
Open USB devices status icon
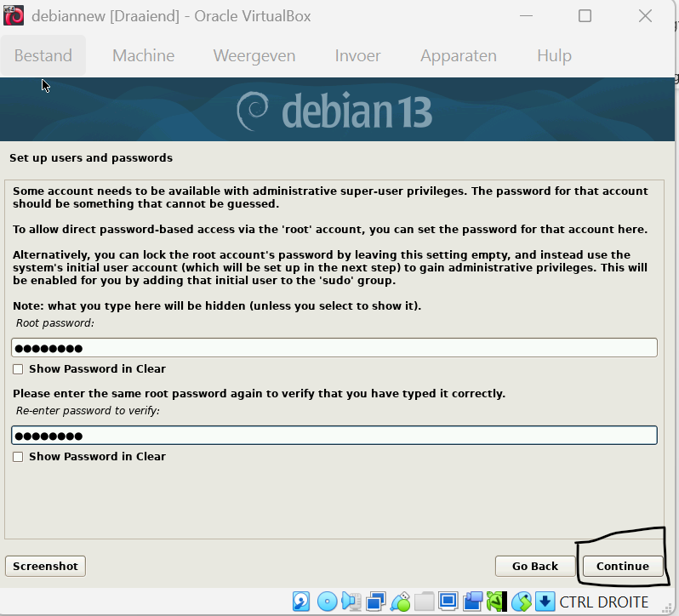(x=400, y=602)
